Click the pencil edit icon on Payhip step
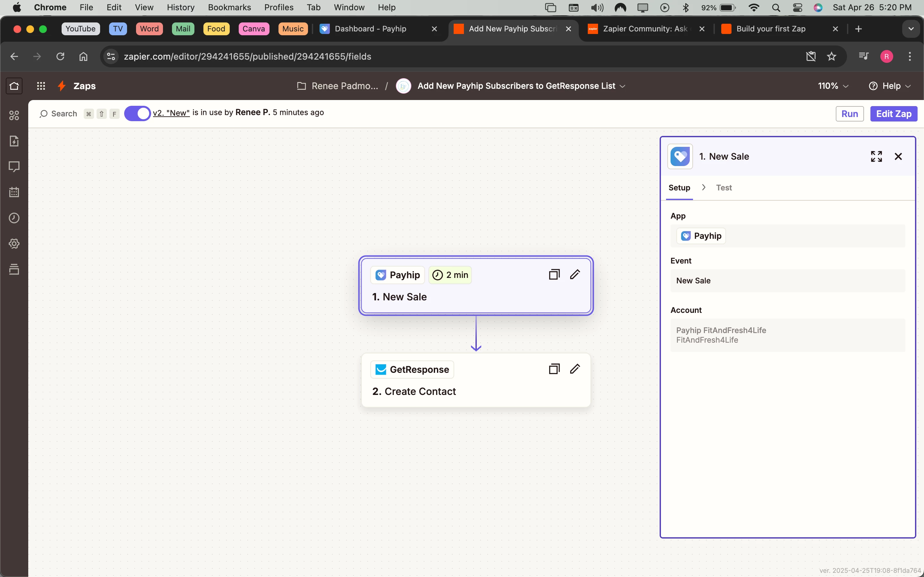The width and height of the screenshot is (924, 577). coord(575,274)
